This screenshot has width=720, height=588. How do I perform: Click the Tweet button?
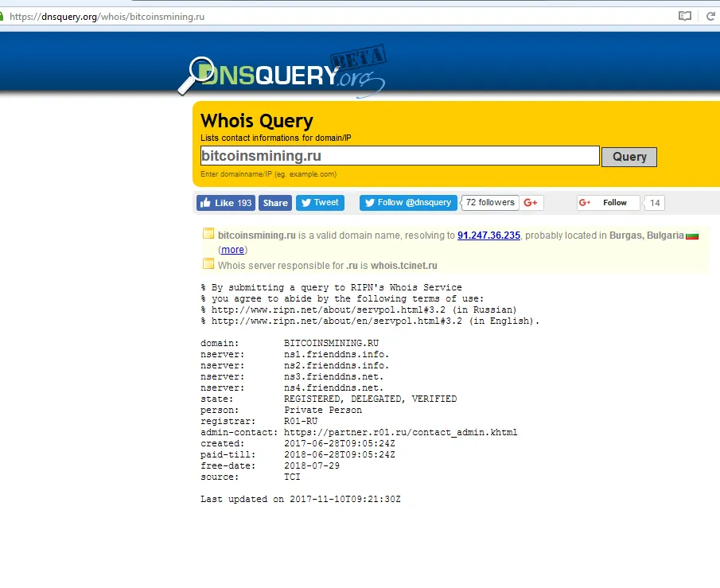click(320, 203)
